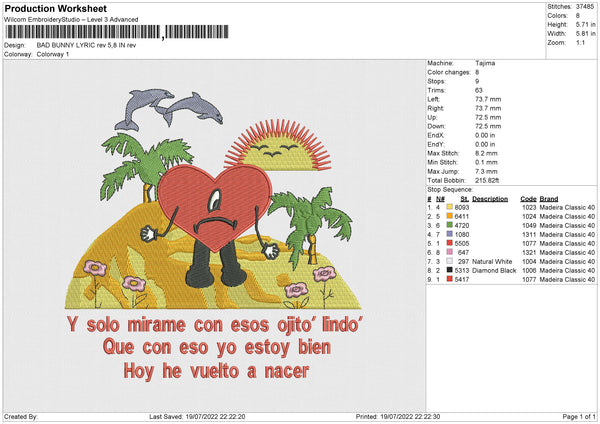
Task: Click the Height value '5.71 in'
Action: 585,24
